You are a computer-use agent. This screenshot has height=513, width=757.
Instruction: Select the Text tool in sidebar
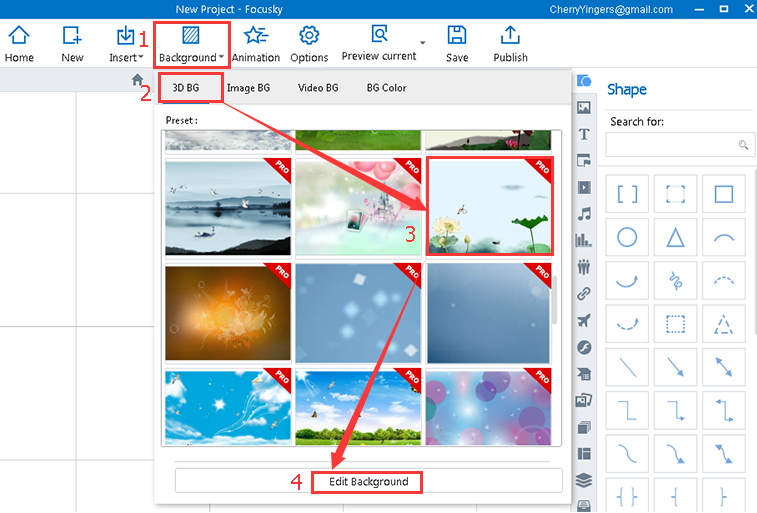pyautogui.click(x=584, y=134)
